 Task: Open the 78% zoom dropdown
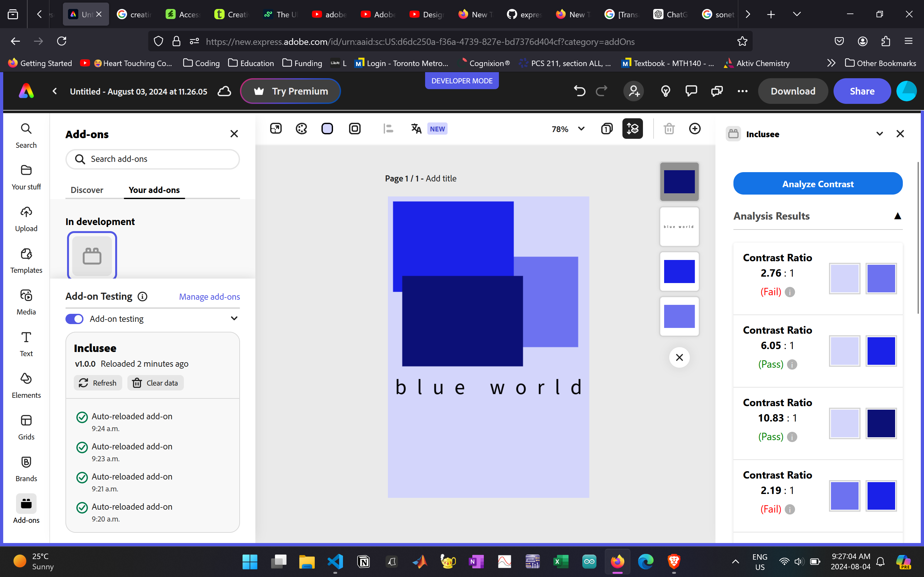point(568,129)
